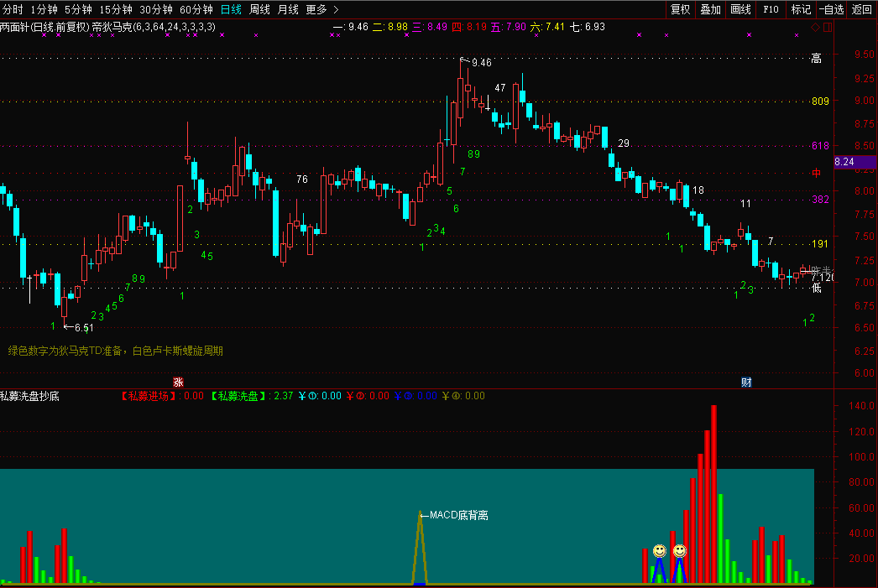Click the 私募洗盘抄底 indicator title
Image resolution: width=878 pixels, height=588 pixels.
[29, 396]
